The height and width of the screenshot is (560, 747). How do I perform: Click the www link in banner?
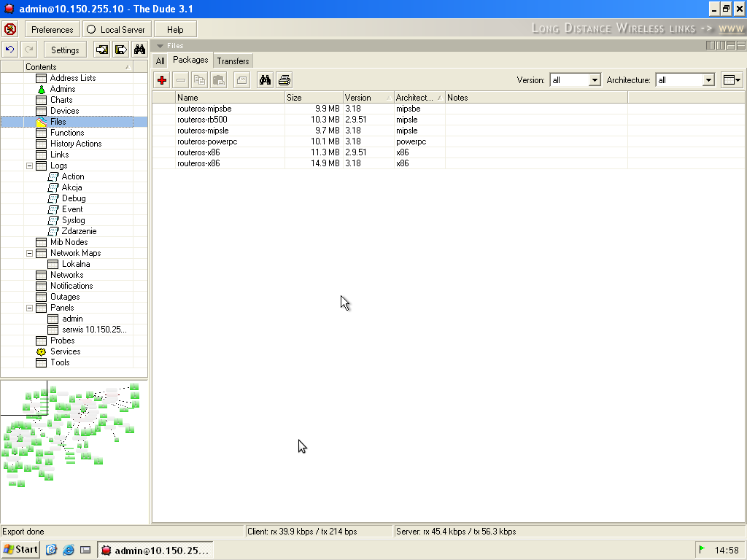pyautogui.click(x=731, y=28)
